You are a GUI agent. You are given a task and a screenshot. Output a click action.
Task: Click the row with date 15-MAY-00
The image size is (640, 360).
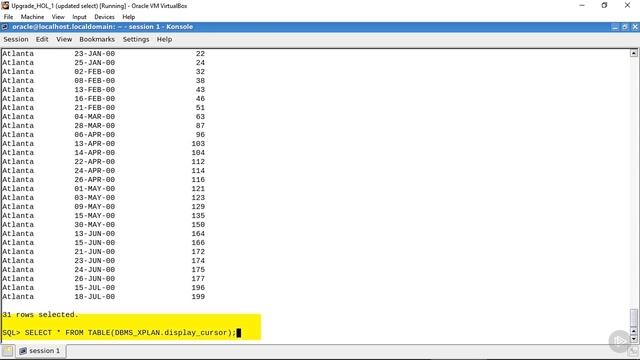pos(103,216)
